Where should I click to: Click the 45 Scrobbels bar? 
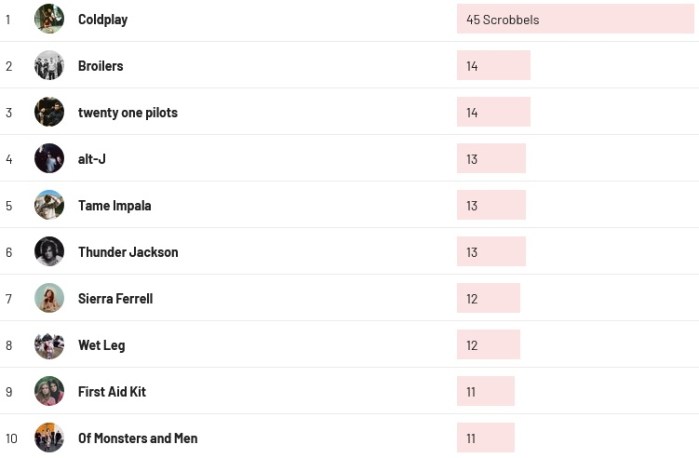tap(575, 19)
